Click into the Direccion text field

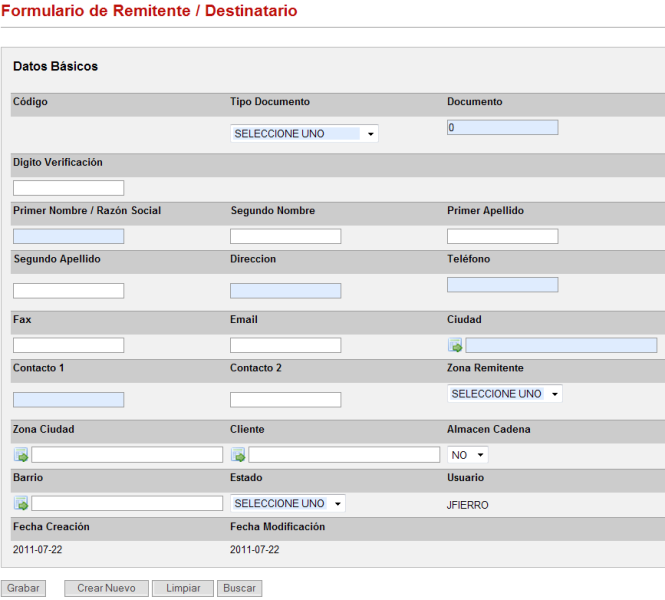click(285, 291)
